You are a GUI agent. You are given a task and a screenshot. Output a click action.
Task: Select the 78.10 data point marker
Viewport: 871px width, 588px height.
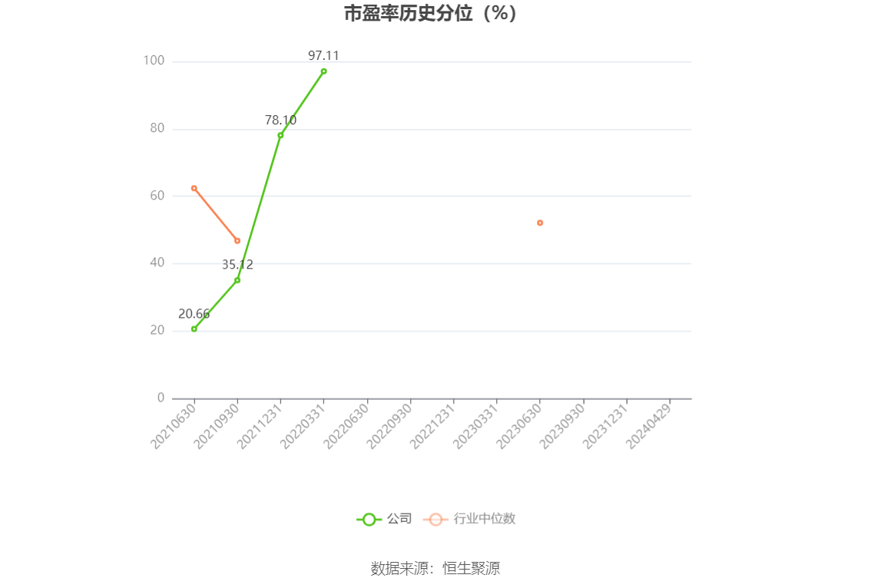pyautogui.click(x=280, y=135)
